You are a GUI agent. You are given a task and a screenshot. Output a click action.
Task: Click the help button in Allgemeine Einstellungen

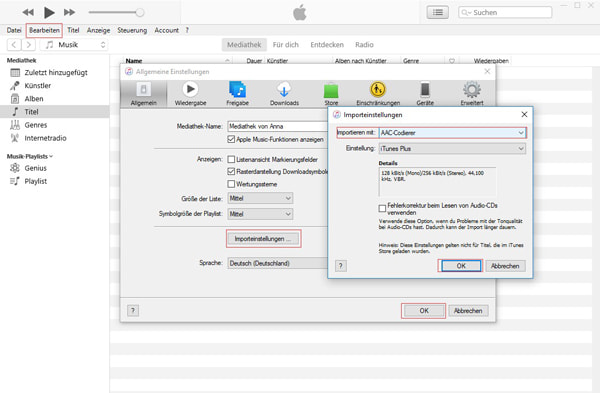[x=133, y=310]
